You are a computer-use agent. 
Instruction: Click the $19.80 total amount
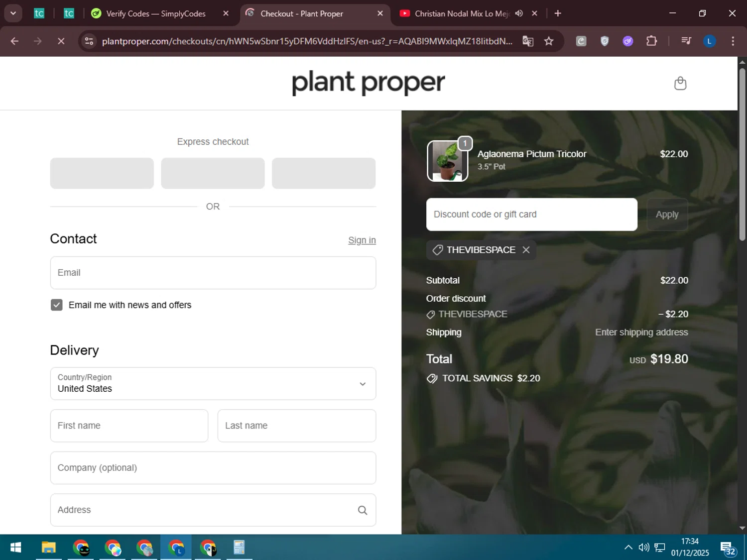669,359
